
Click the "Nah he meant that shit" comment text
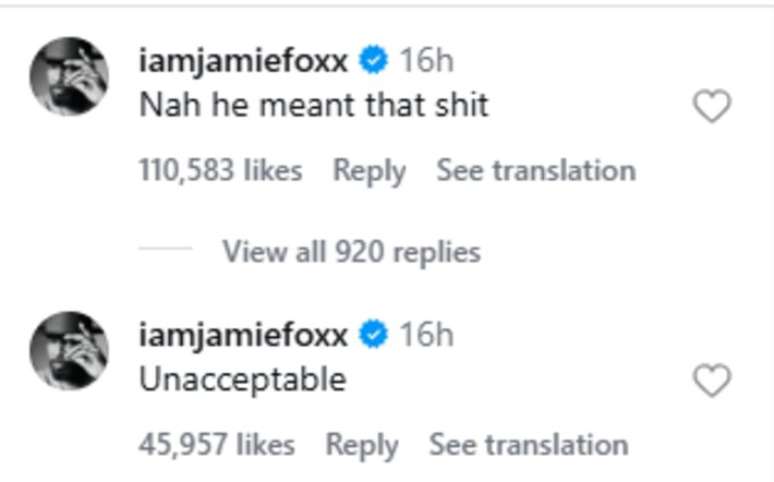314,106
